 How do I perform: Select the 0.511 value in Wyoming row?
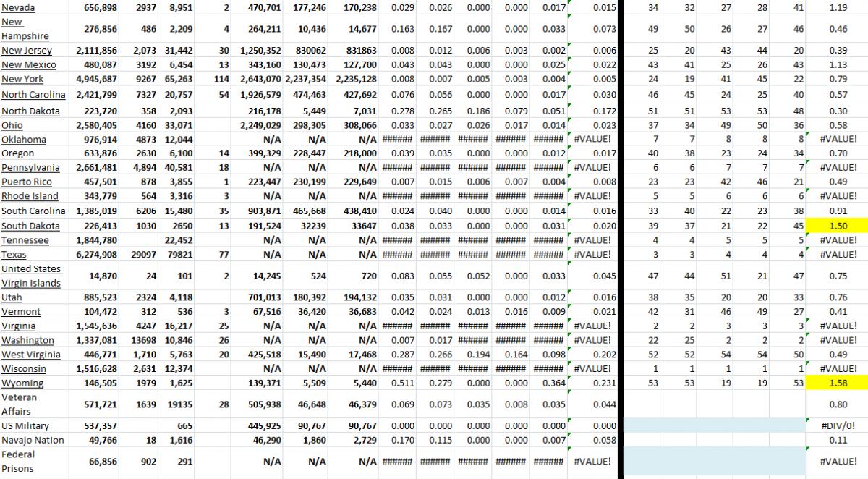(401, 383)
